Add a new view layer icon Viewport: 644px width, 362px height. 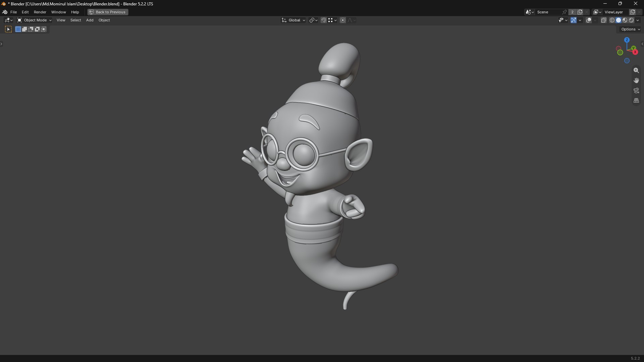(633, 12)
